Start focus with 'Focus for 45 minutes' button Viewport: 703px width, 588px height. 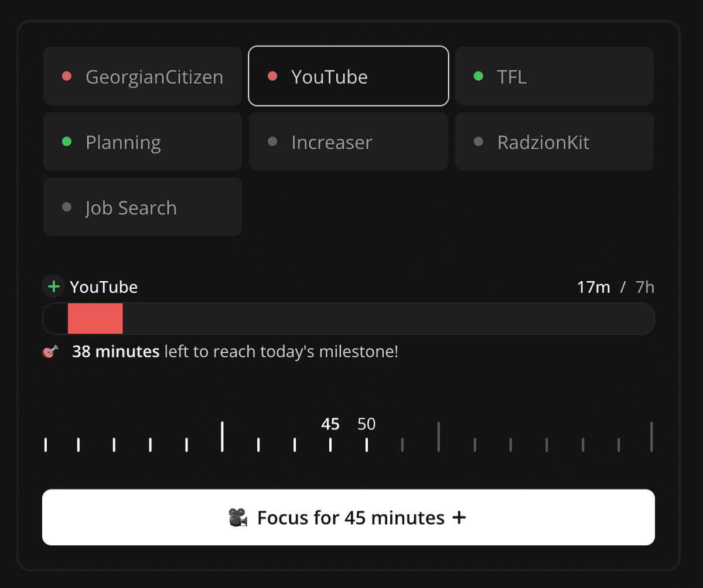click(349, 517)
